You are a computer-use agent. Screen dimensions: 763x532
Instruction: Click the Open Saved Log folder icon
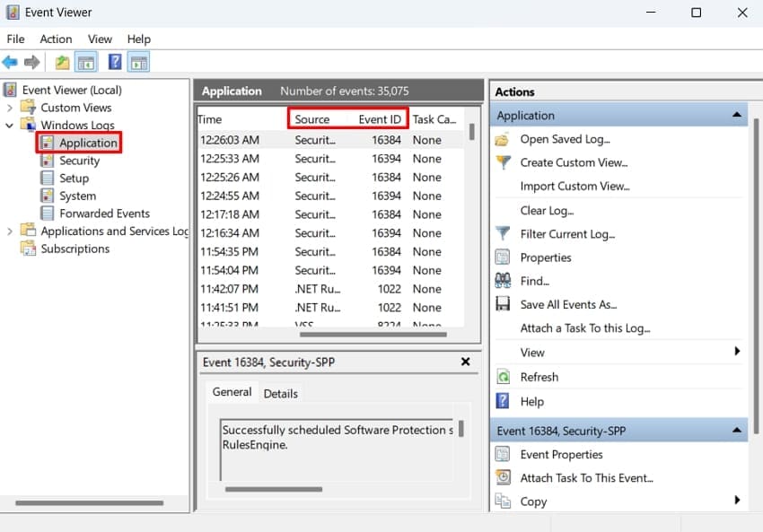point(502,140)
